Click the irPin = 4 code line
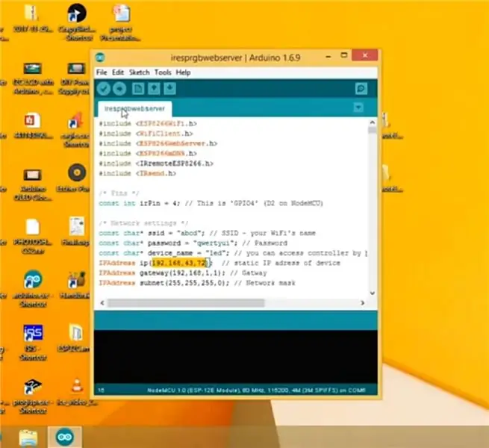This screenshot has height=448, width=489. (211, 203)
